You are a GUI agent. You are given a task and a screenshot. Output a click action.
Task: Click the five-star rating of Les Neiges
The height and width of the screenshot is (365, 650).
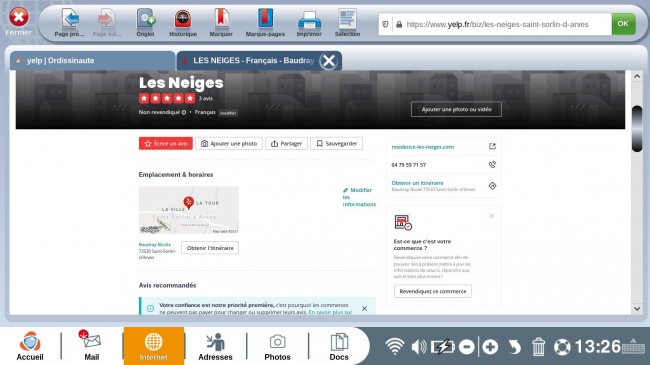click(x=167, y=98)
